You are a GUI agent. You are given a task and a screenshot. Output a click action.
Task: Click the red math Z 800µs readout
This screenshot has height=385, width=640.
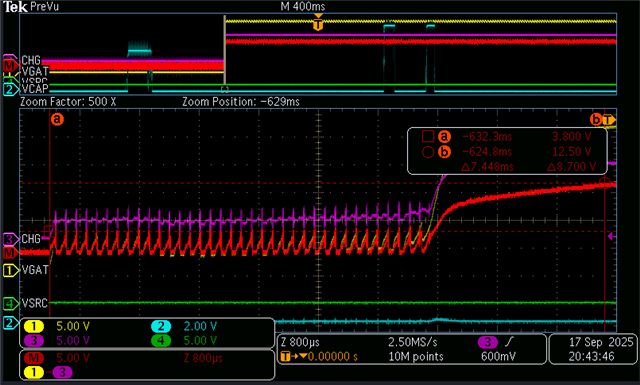[203, 358]
